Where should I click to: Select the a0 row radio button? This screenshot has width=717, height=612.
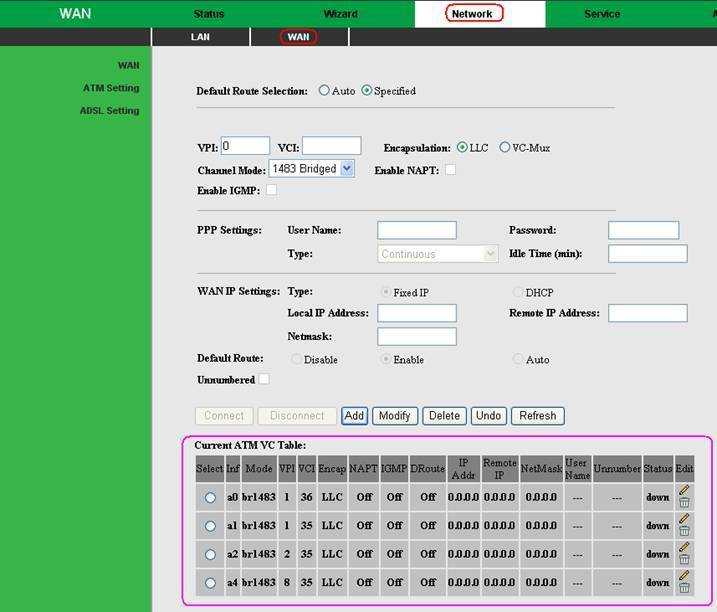210,497
